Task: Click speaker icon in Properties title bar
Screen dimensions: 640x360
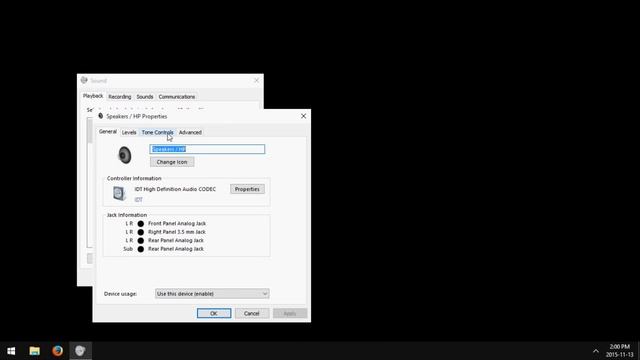Action: 101,116
